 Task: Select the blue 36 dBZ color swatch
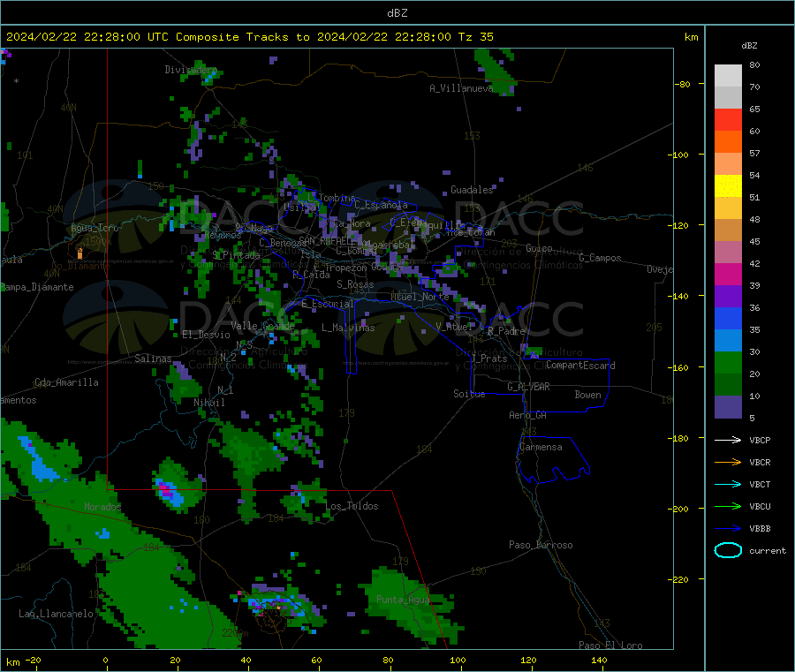(728, 318)
